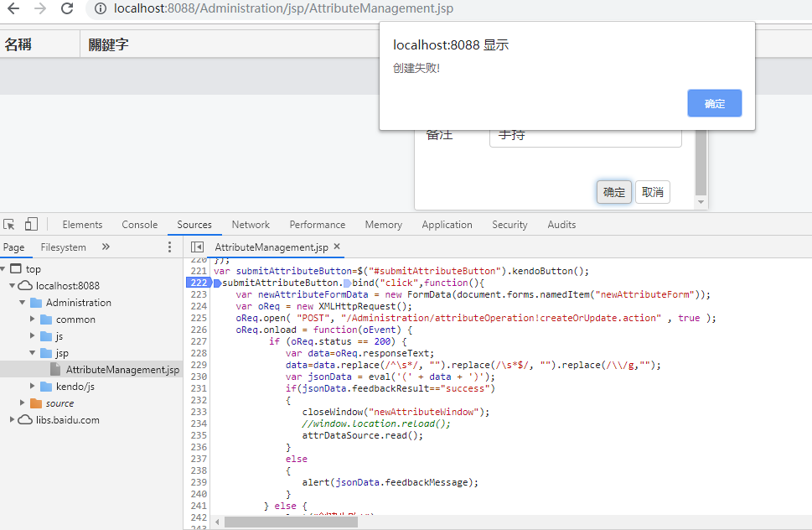View site info icon in address bar
812x530 pixels.
101,9
